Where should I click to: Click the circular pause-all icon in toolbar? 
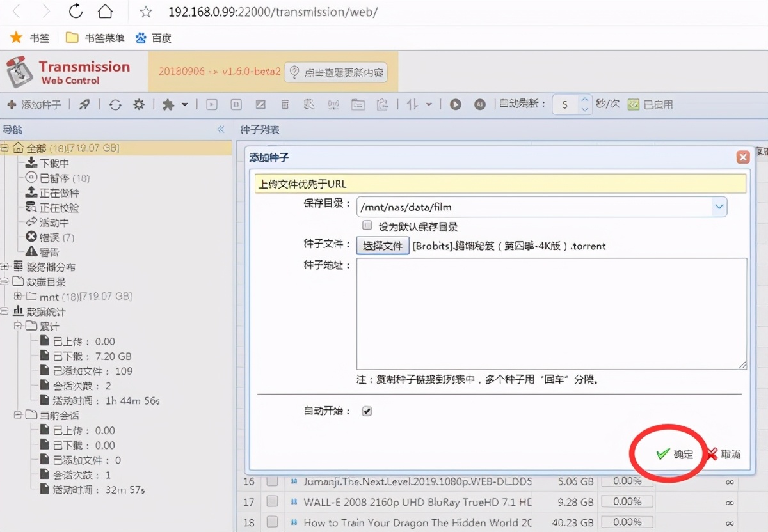480,104
